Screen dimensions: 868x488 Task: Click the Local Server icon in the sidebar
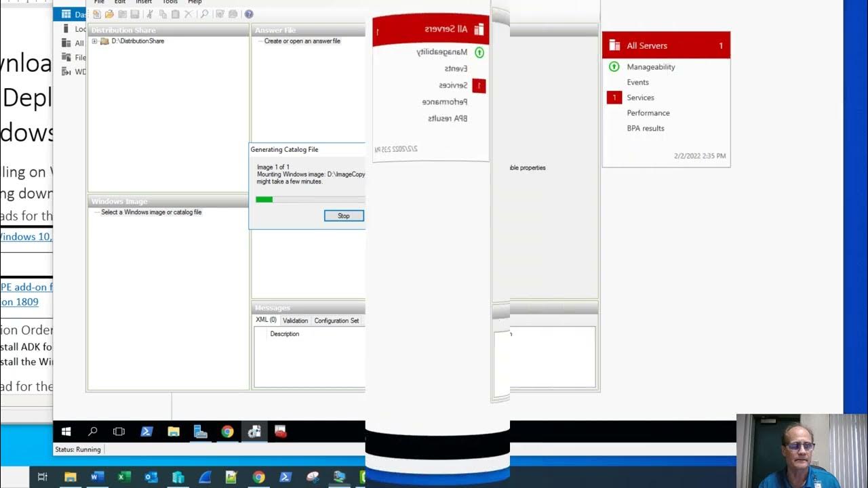click(x=66, y=28)
